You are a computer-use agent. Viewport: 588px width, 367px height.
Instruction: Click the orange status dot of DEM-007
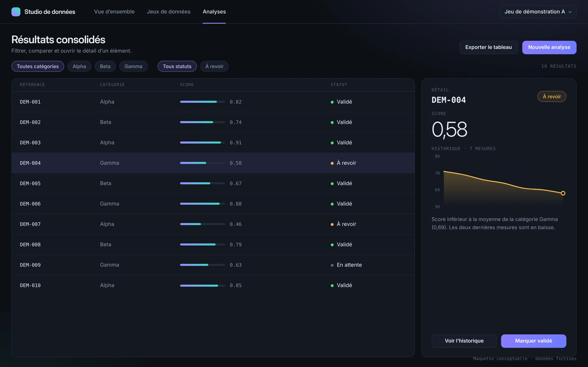[332, 224]
